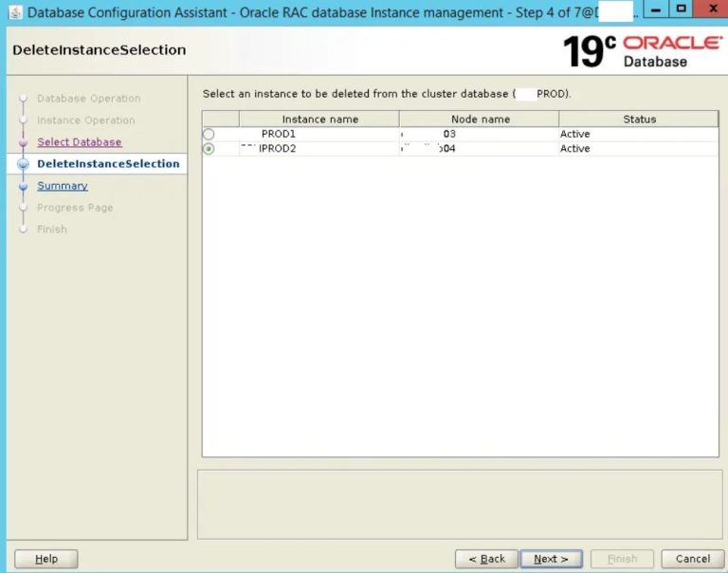Cancel the instance deletion wizard
This screenshot has height=573, width=728.
(x=686, y=559)
